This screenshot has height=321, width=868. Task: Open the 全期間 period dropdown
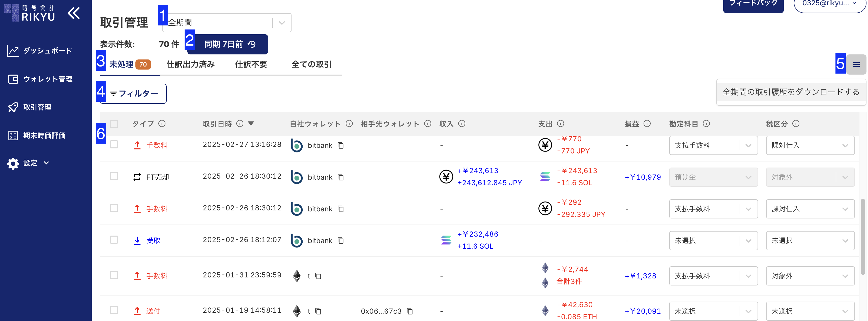(x=226, y=23)
